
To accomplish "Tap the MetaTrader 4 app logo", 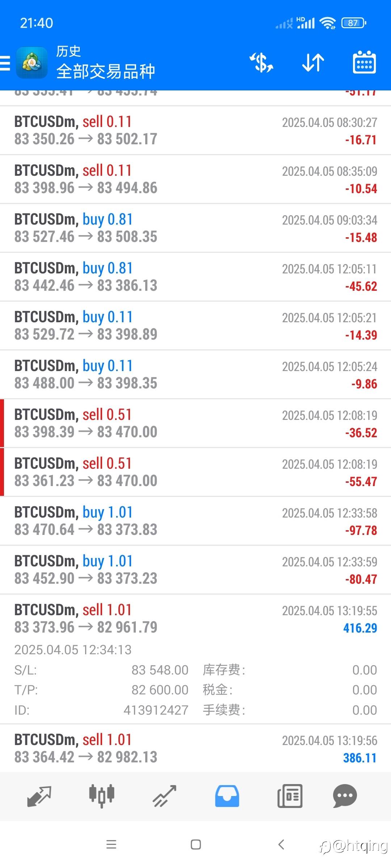I will tap(32, 63).
